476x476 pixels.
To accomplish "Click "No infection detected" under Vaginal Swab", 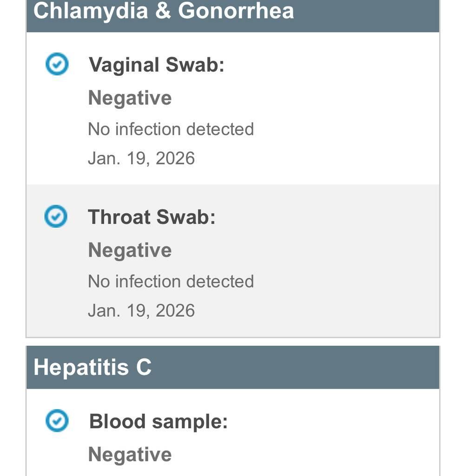I will [x=171, y=129].
